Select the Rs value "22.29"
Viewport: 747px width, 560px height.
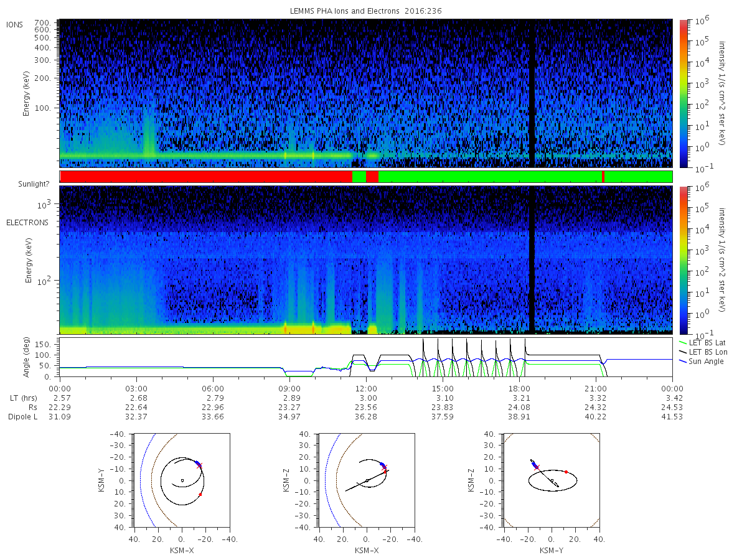[x=60, y=407]
